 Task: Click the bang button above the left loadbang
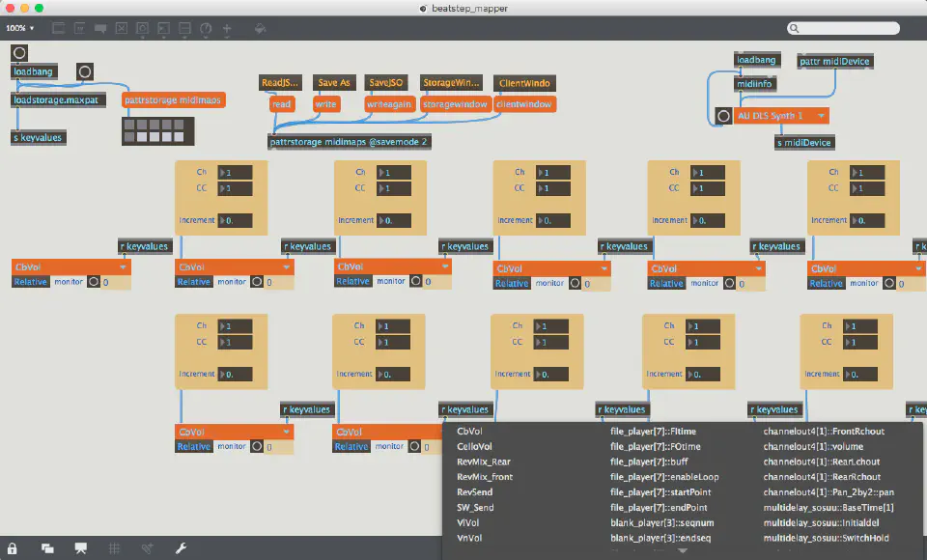point(19,53)
